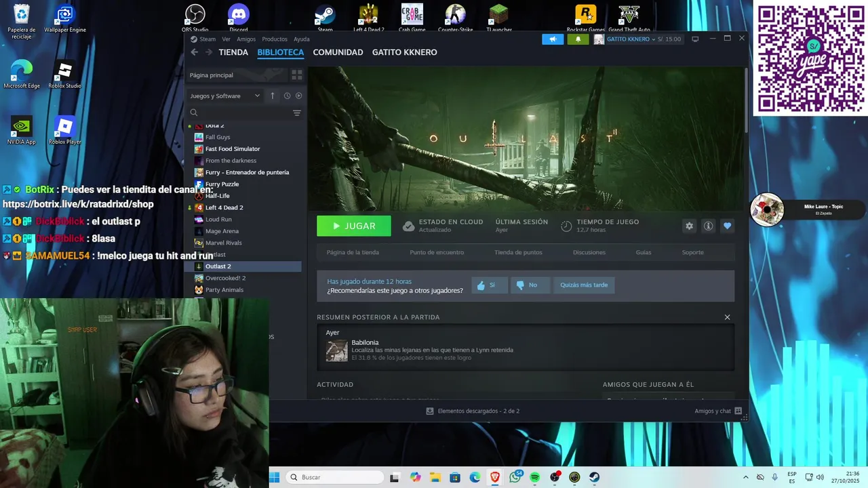Open NVIDIA App desktop icon

[21, 130]
